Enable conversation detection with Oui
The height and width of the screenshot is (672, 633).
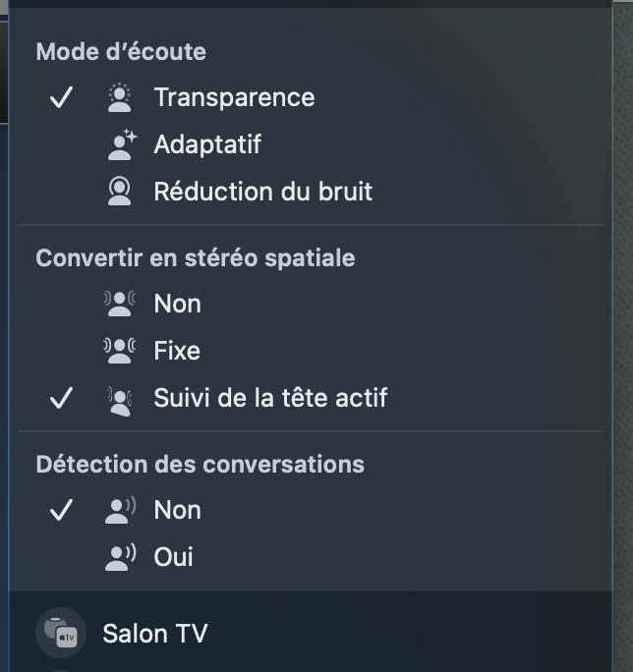pyautogui.click(x=173, y=557)
